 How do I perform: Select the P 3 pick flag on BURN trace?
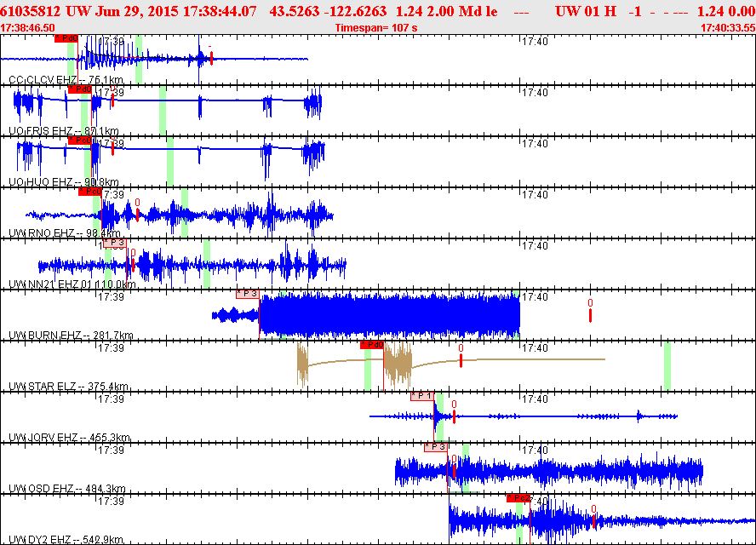pos(248,294)
